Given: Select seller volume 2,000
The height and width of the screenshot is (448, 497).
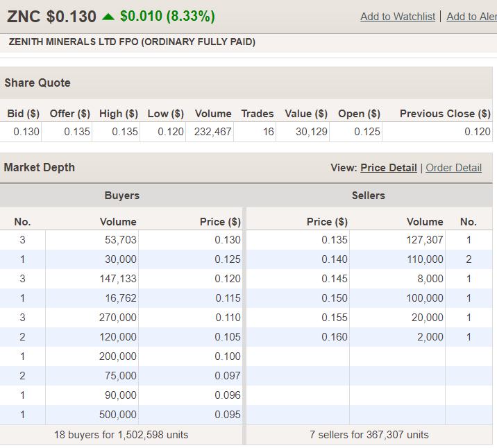Looking at the screenshot, I should click(430, 337).
